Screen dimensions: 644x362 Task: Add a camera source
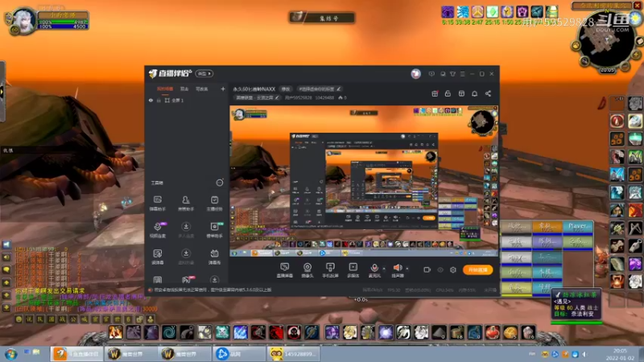[308, 270]
